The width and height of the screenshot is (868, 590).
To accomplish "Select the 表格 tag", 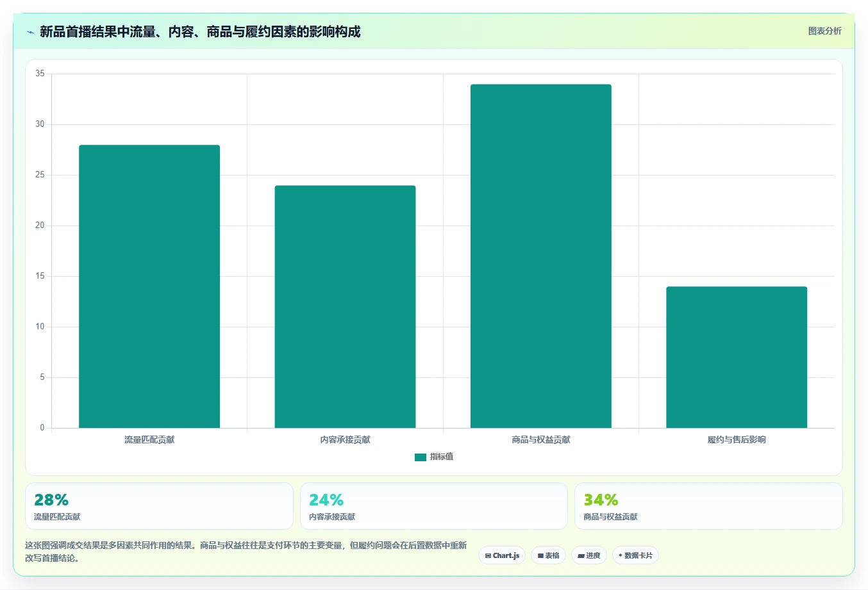I will pyautogui.click(x=548, y=555).
